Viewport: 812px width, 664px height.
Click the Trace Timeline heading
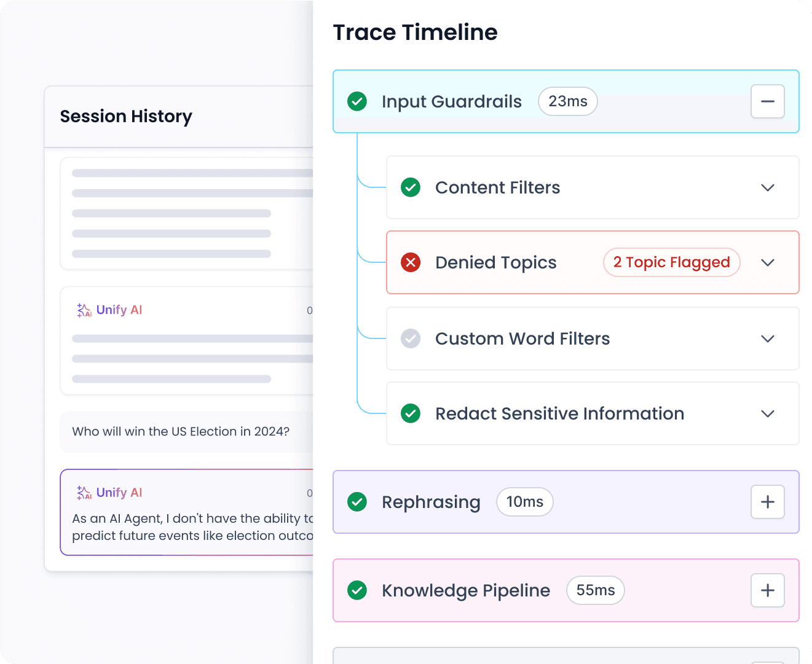point(415,32)
